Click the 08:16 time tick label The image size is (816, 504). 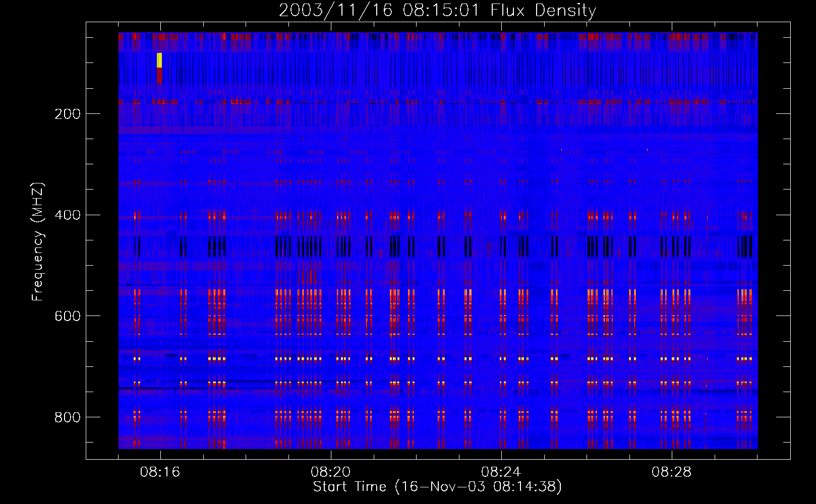[160, 472]
